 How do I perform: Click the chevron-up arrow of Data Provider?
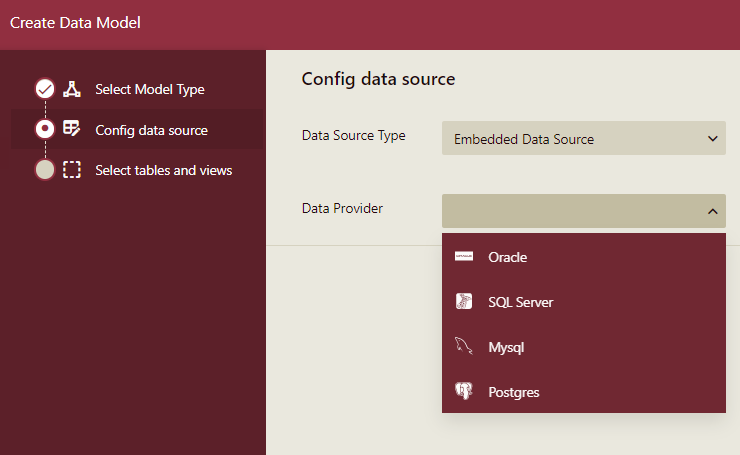click(x=713, y=211)
